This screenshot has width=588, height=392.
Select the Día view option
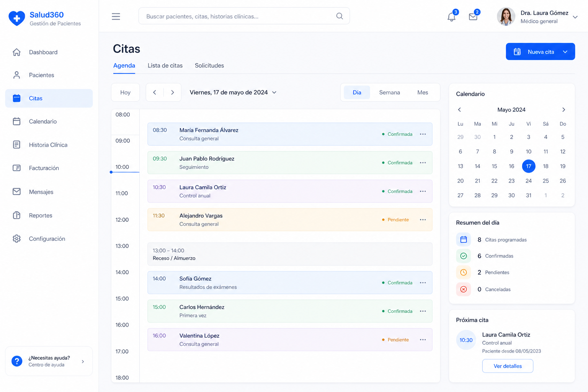[x=357, y=93]
